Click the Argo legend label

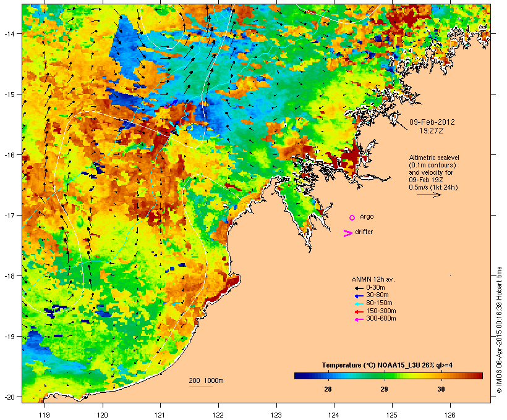(x=367, y=216)
